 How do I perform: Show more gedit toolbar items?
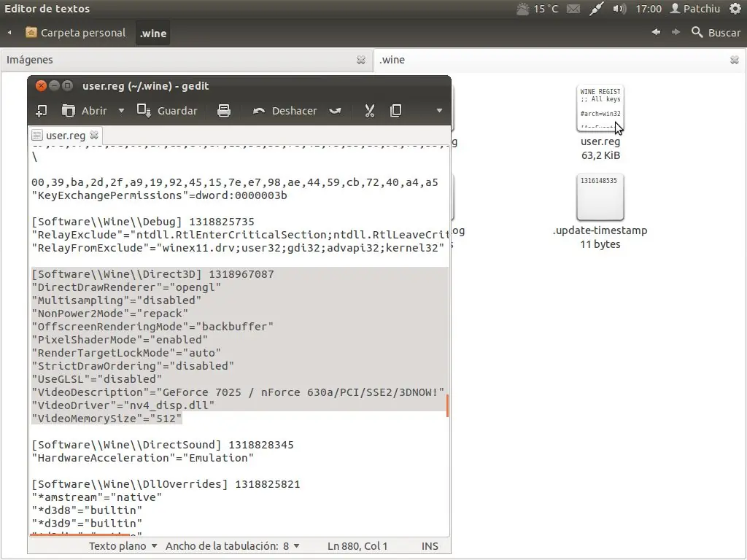click(438, 111)
